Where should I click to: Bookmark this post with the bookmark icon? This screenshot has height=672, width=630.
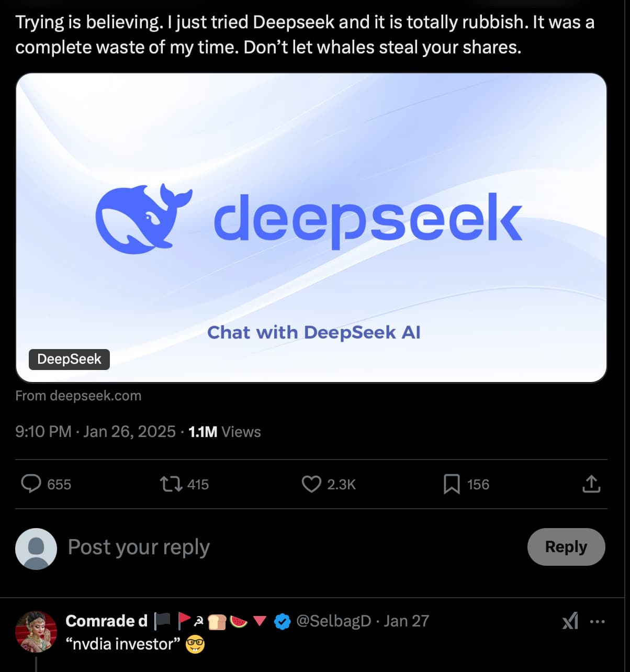pos(451,484)
